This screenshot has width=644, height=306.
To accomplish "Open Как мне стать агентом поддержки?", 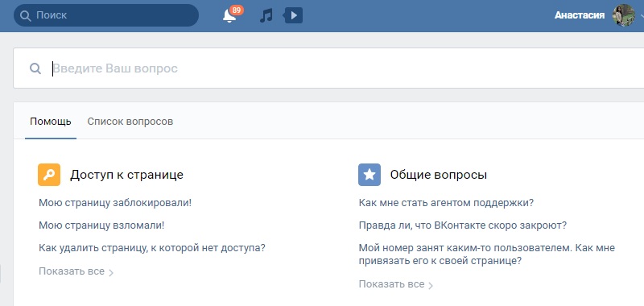I will 446,203.
